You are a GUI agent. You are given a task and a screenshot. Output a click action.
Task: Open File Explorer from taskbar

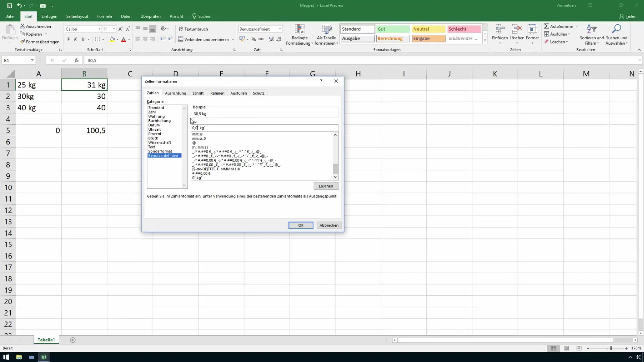[x=19, y=357]
